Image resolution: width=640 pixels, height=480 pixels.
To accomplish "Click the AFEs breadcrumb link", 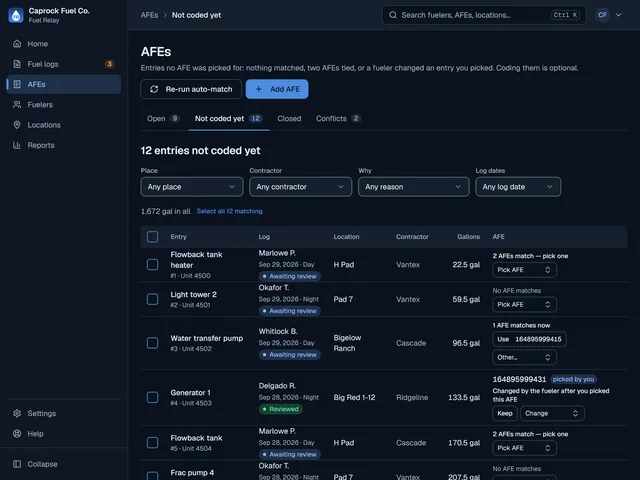I will tap(149, 15).
